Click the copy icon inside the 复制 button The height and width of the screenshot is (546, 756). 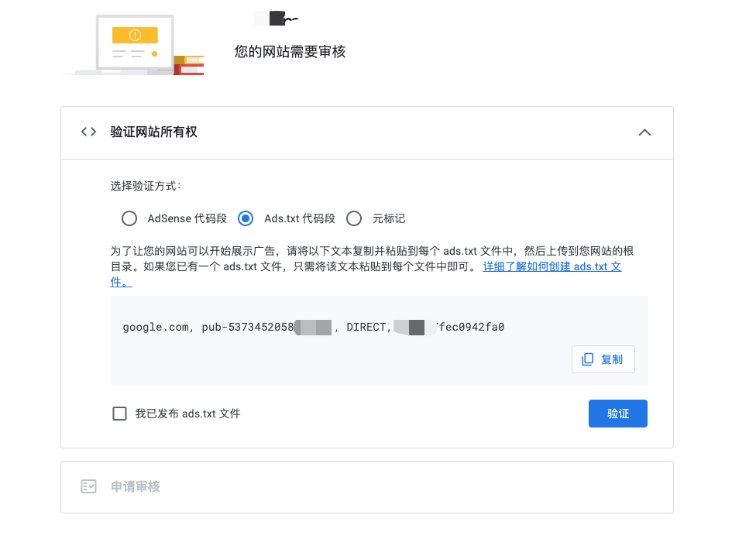click(587, 359)
